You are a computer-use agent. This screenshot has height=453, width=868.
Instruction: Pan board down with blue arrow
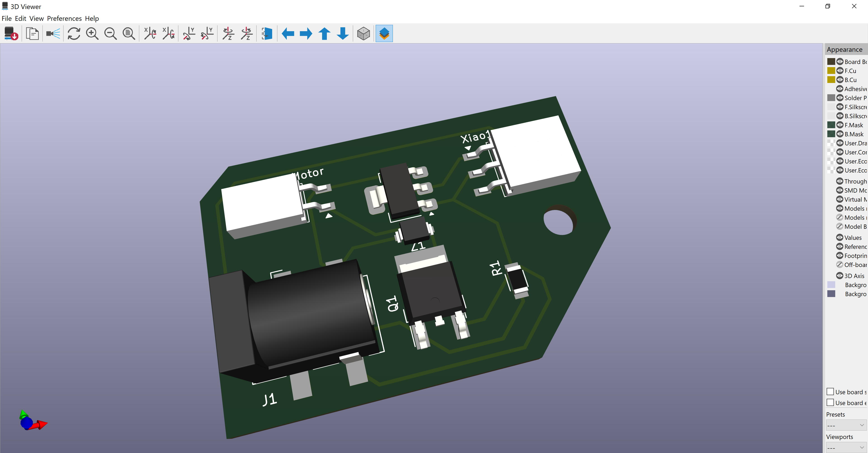click(343, 33)
